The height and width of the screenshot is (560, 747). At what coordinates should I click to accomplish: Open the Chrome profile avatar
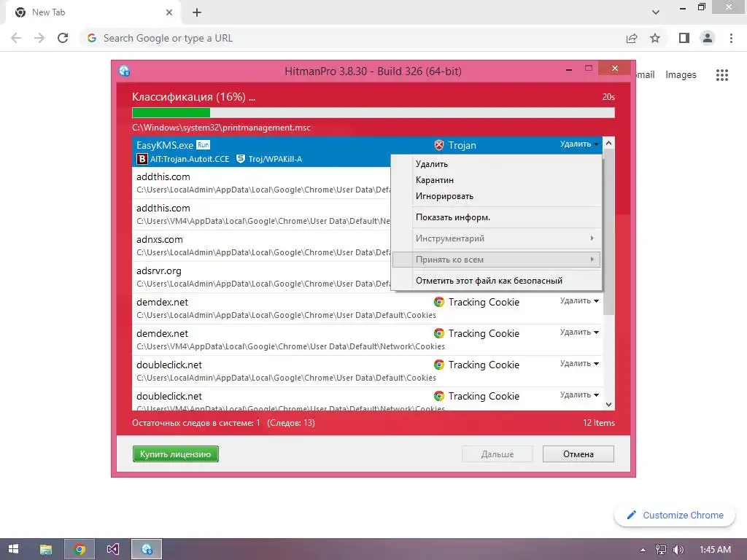pyautogui.click(x=708, y=38)
